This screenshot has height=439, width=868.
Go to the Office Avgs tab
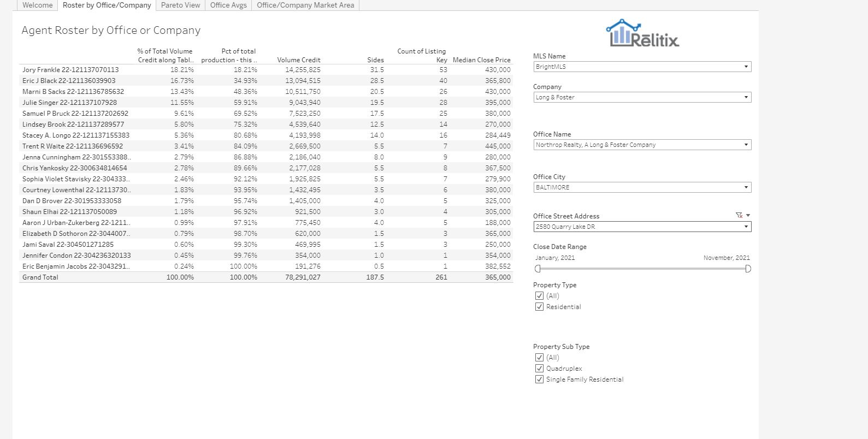[x=228, y=5]
